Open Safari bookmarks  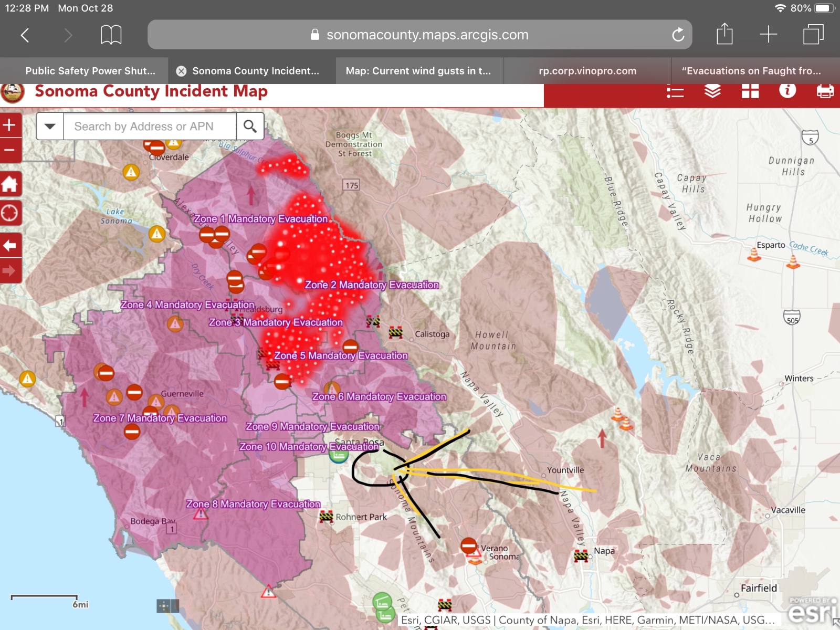coord(111,35)
